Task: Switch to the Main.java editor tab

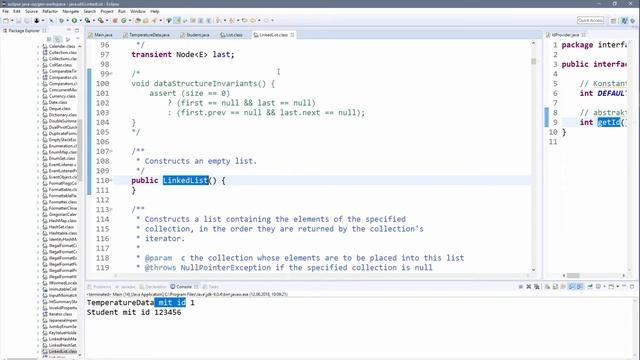Action: coord(100,35)
